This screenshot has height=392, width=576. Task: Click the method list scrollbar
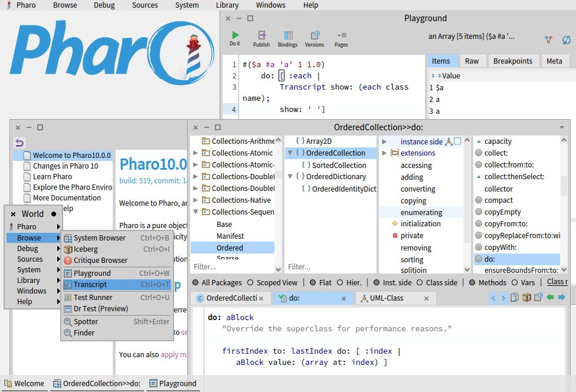(x=564, y=206)
